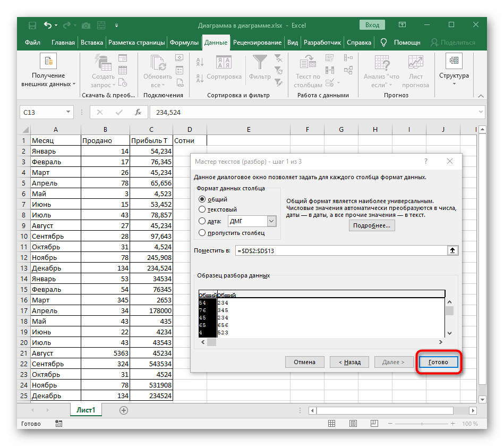Open the Файл menu tab
This screenshot has width=504, height=446.
click(32, 43)
